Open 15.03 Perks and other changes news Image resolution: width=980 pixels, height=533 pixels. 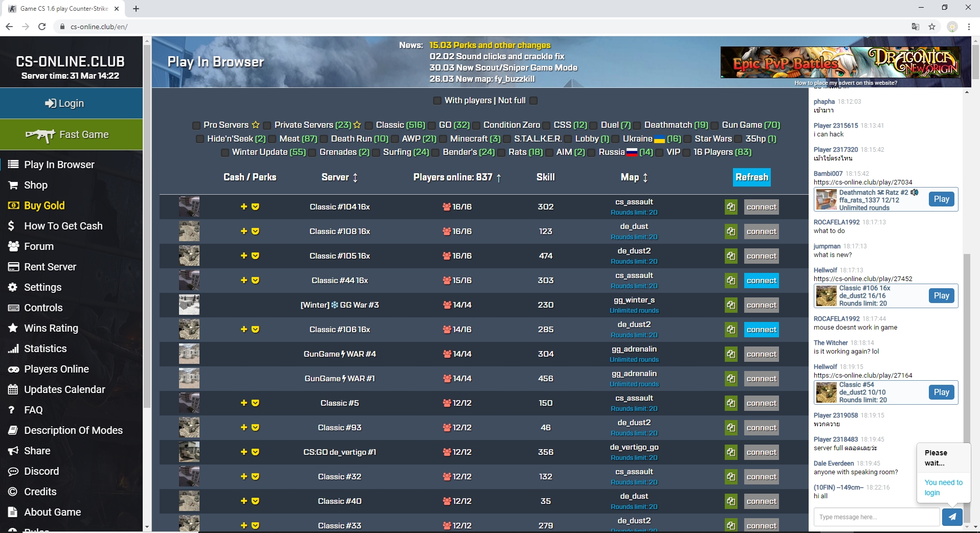(x=490, y=45)
